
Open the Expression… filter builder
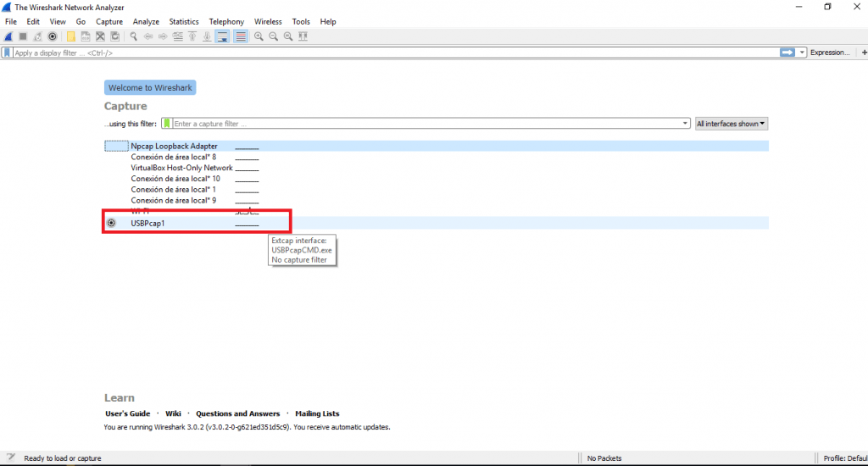[829, 53]
